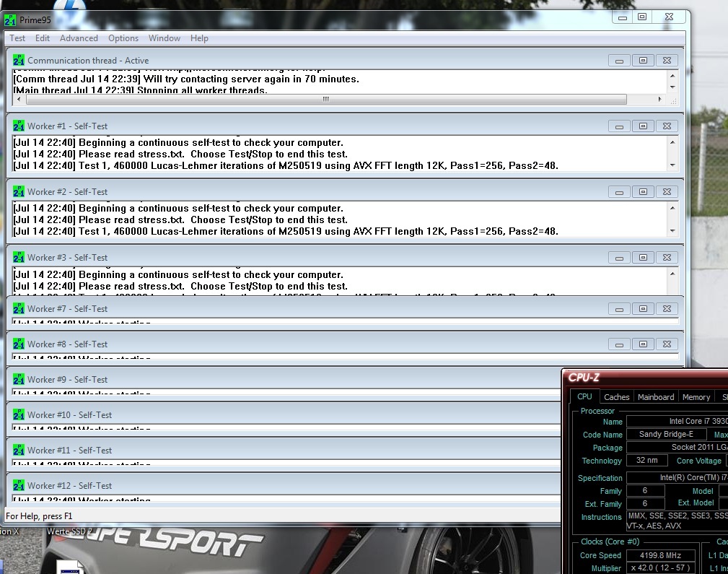728x574 pixels.
Task: Minimize the Worker #1 window
Action: tap(619, 126)
